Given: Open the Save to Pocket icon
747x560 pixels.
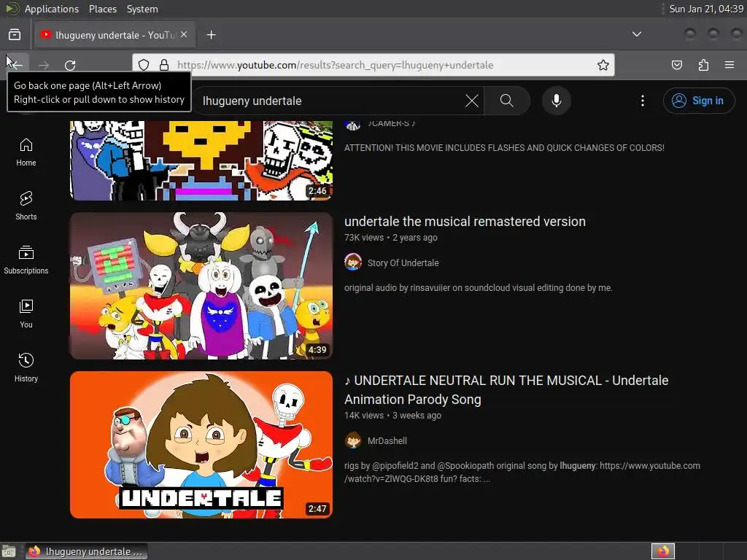Looking at the screenshot, I should pyautogui.click(x=677, y=65).
